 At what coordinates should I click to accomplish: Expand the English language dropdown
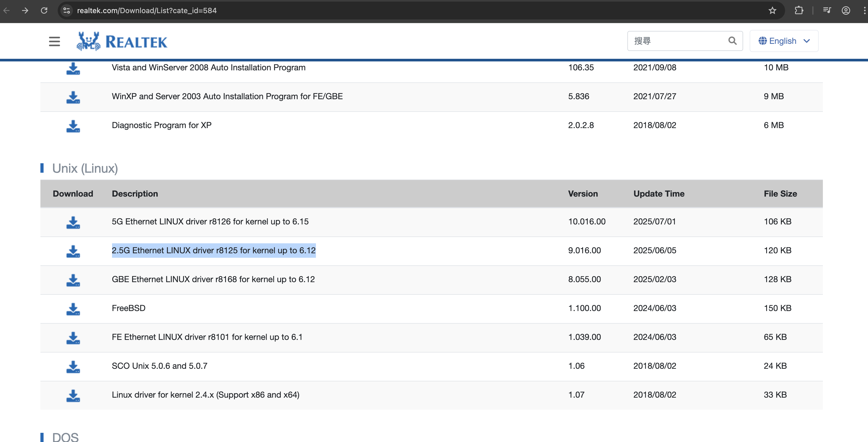click(784, 41)
